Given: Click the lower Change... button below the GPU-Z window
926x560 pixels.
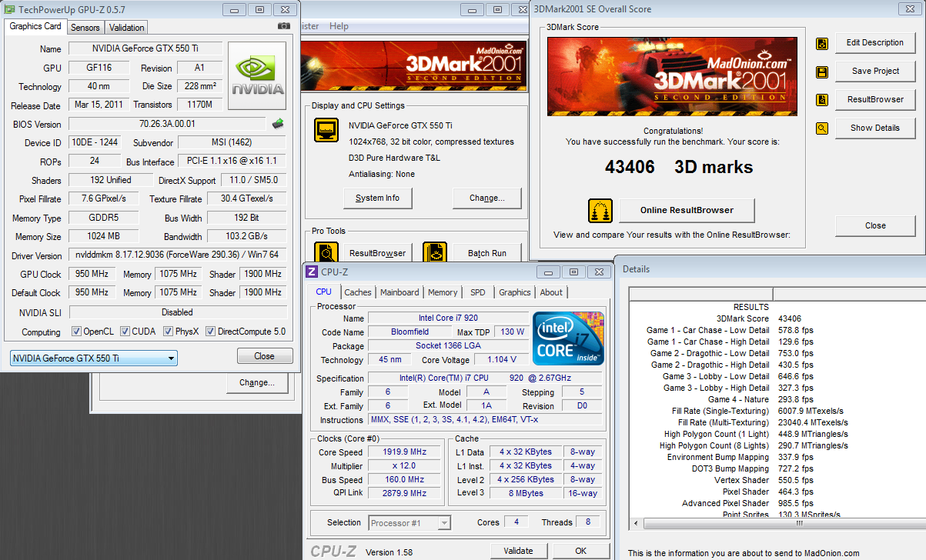Looking at the screenshot, I should coord(256,383).
